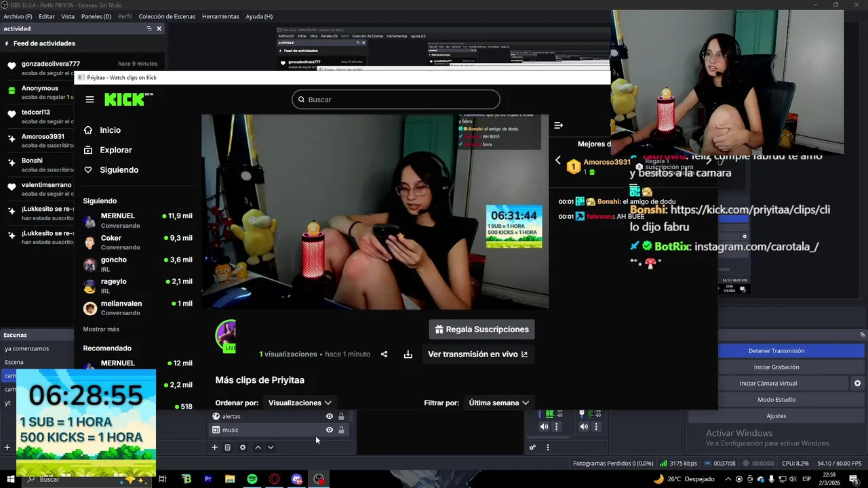Move source up in Sources dock
The width and height of the screenshot is (868, 488).
coord(258,447)
